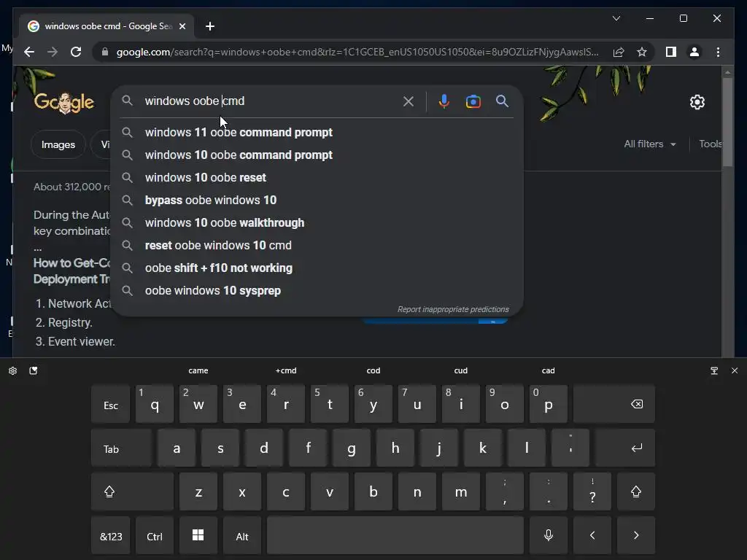Undock the touch keyboard
Image resolution: width=747 pixels, height=560 pixels.
coord(714,370)
